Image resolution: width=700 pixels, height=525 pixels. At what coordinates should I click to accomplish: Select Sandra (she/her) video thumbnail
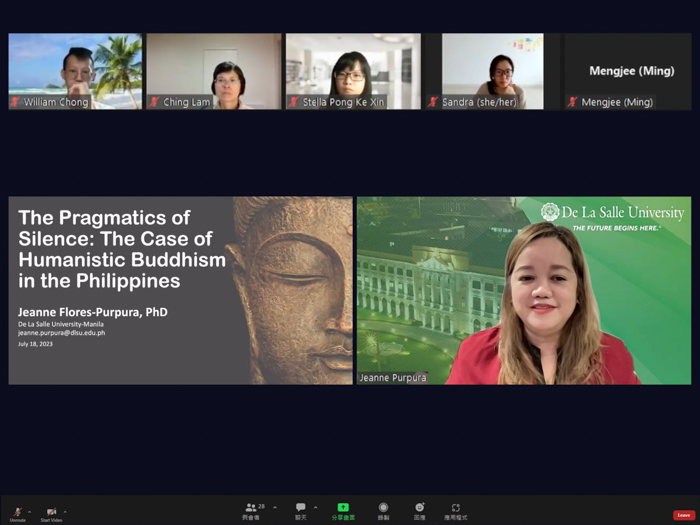[x=492, y=71]
